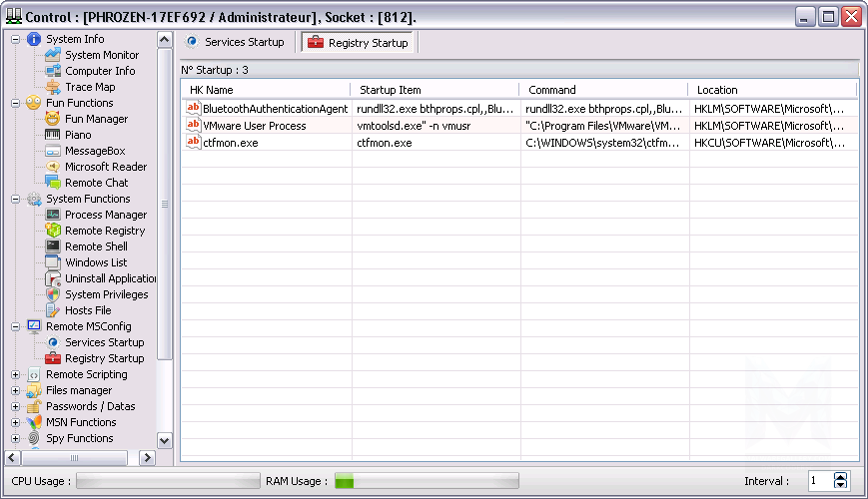Launch the Remote Shell item
868x499 pixels.
[96, 247]
